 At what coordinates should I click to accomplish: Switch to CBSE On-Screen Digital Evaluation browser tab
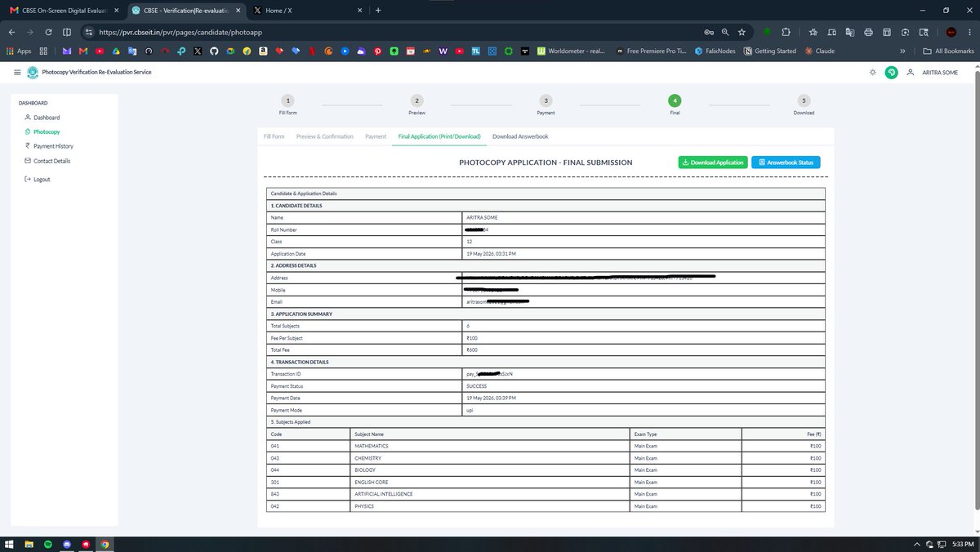click(63, 10)
